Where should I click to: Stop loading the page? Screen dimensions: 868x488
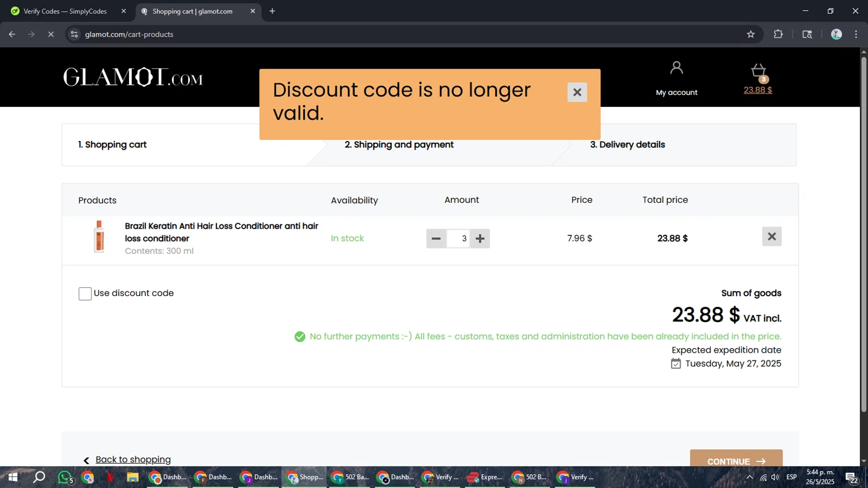[51, 34]
